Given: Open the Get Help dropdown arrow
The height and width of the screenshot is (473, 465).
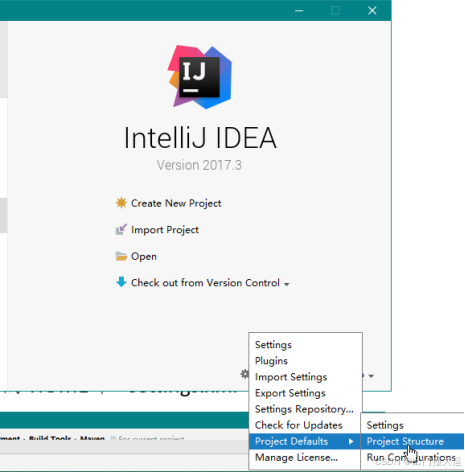Looking at the screenshot, I should click(x=371, y=376).
